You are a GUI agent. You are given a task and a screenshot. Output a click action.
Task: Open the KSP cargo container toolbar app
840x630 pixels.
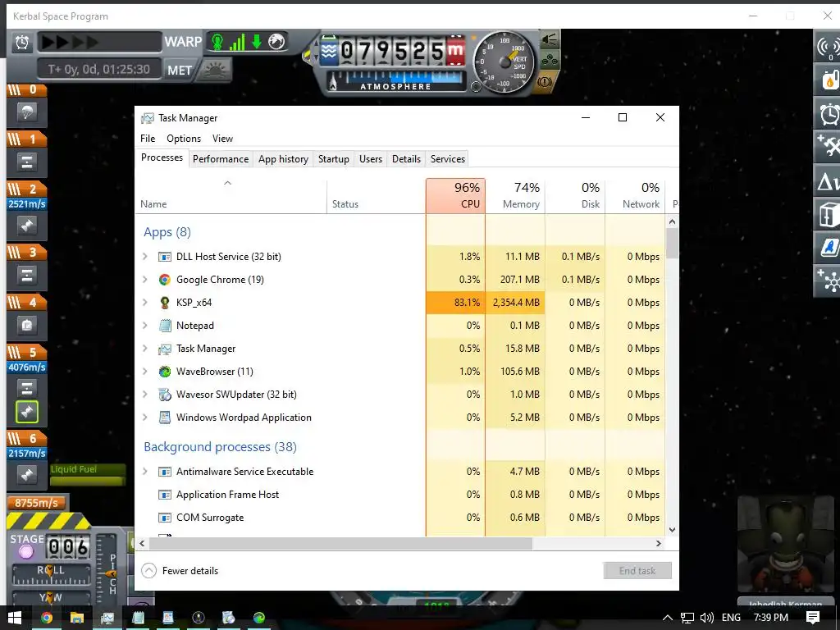pyautogui.click(x=829, y=214)
